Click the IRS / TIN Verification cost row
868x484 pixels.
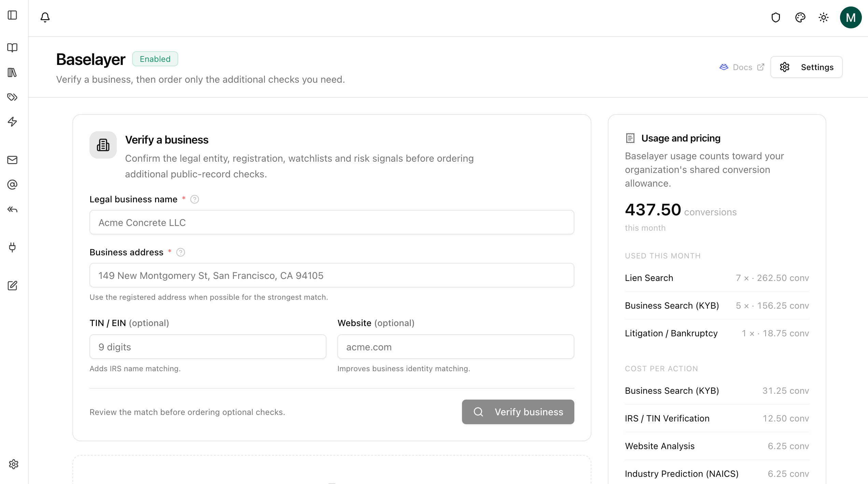pyautogui.click(x=717, y=418)
